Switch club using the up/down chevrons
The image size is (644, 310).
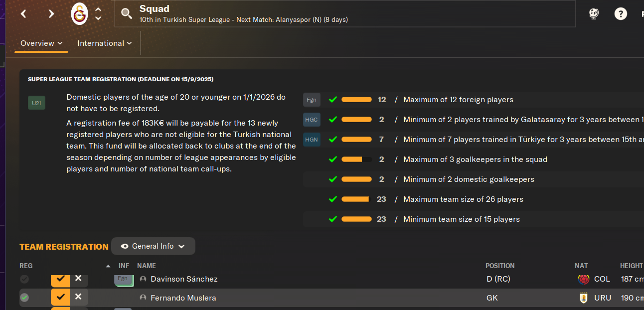point(98,14)
